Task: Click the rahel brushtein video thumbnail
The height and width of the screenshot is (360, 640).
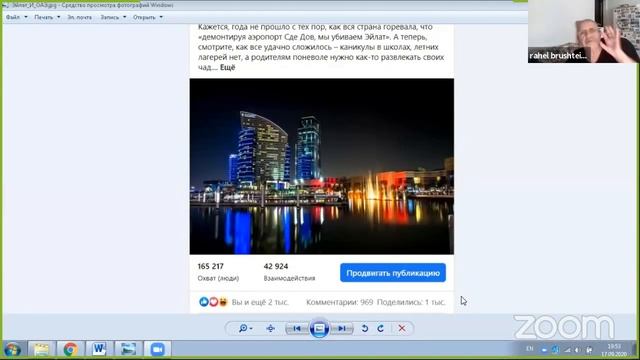Action: coord(584,31)
